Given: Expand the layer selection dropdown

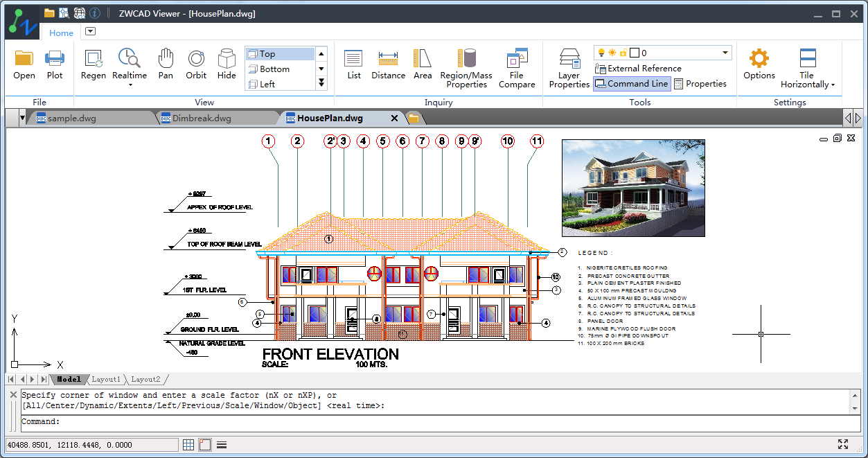Looking at the screenshot, I should coord(725,53).
